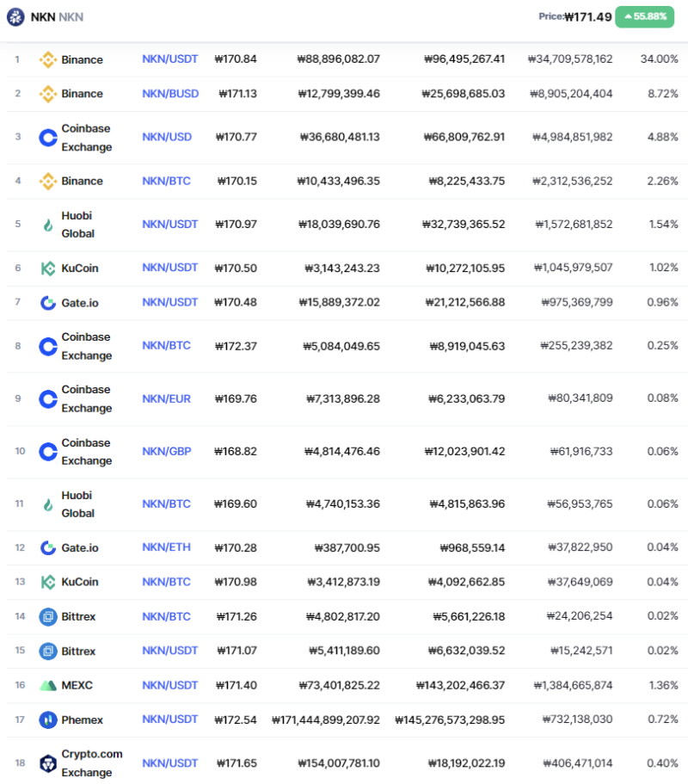The image size is (688, 784).
Task: Click Bittrex logo in row 14
Action: (x=48, y=616)
